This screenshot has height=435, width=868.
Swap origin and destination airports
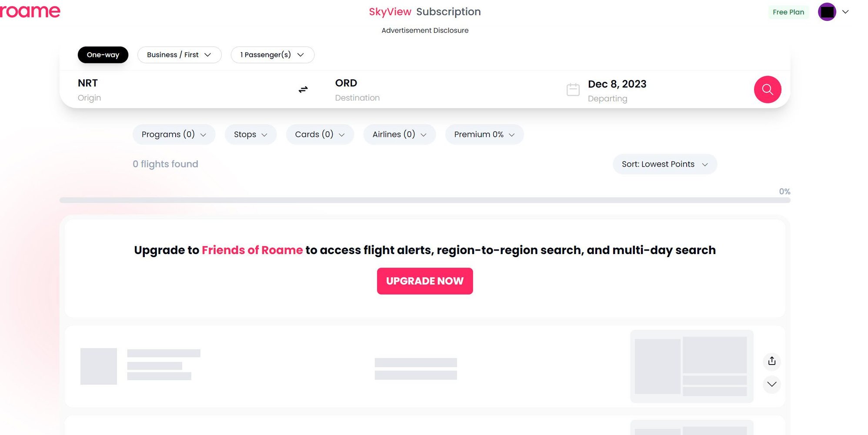303,90
